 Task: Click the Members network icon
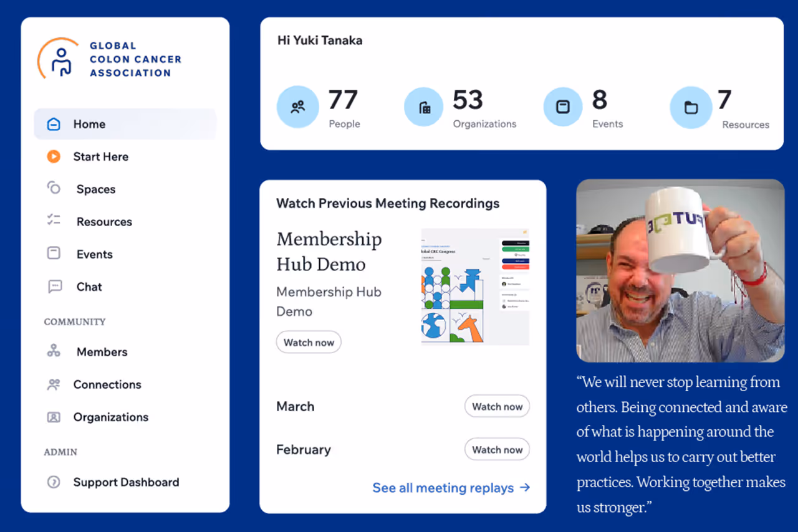point(54,351)
